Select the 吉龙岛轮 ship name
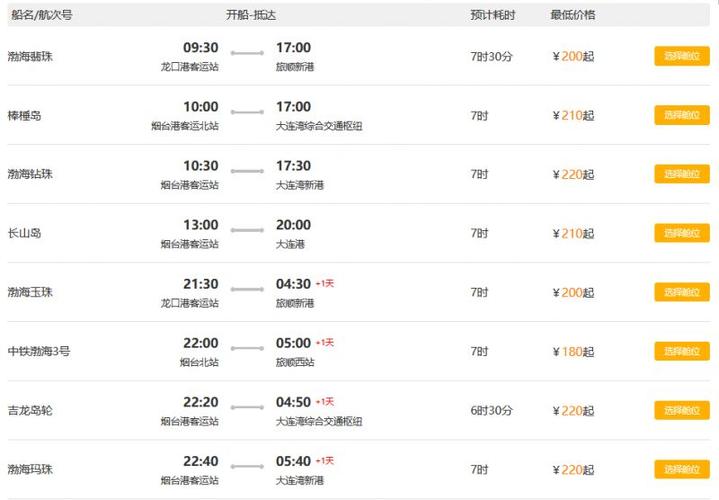Viewport: 719px width, 500px height. tap(30, 411)
